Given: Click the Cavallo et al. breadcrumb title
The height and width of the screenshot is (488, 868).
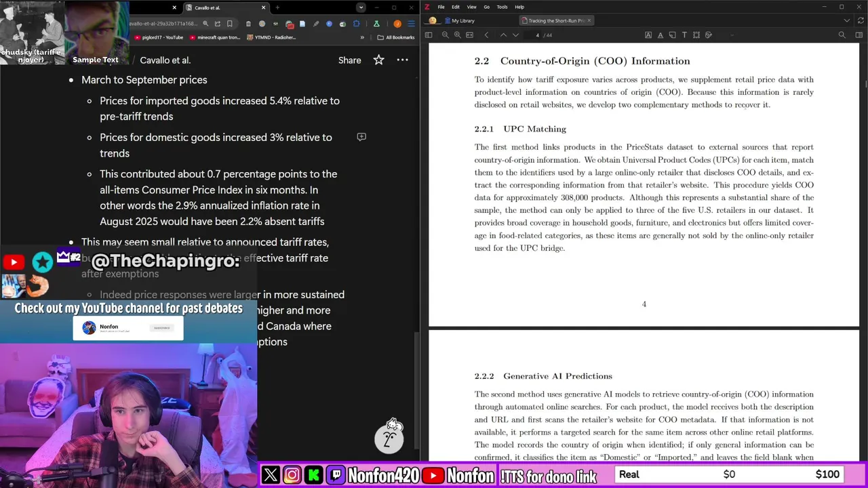Looking at the screenshot, I should 165,60.
